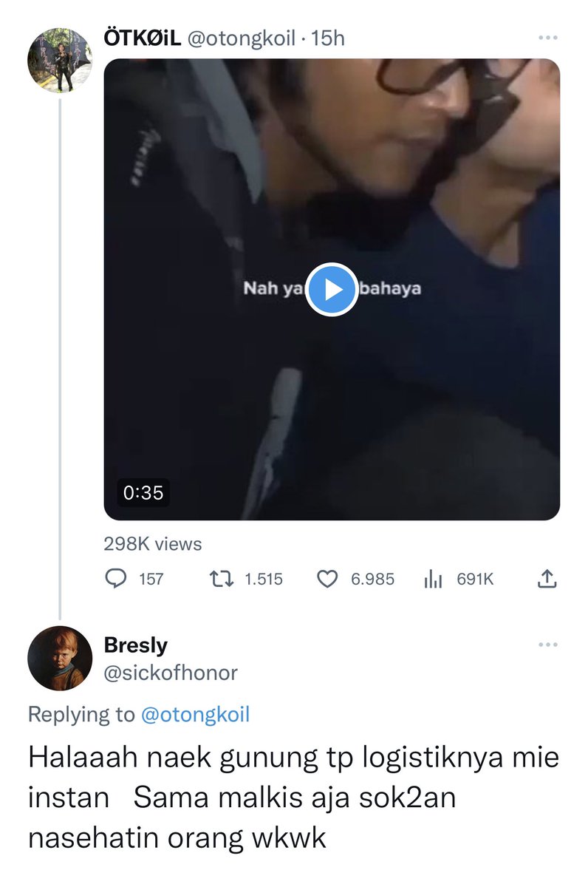
Task: Click the Bresly display name
Action: pos(136,645)
